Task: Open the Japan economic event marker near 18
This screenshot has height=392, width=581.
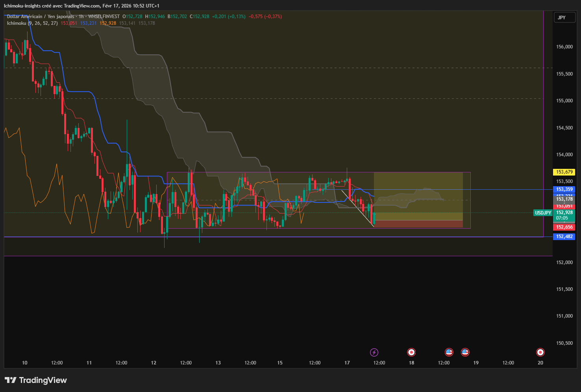Action: [x=411, y=352]
